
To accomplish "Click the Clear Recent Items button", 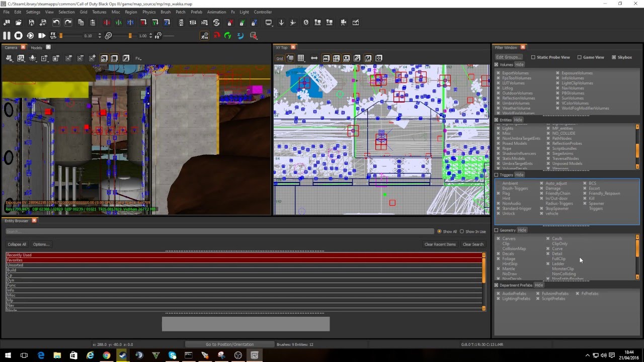I will (440, 244).
